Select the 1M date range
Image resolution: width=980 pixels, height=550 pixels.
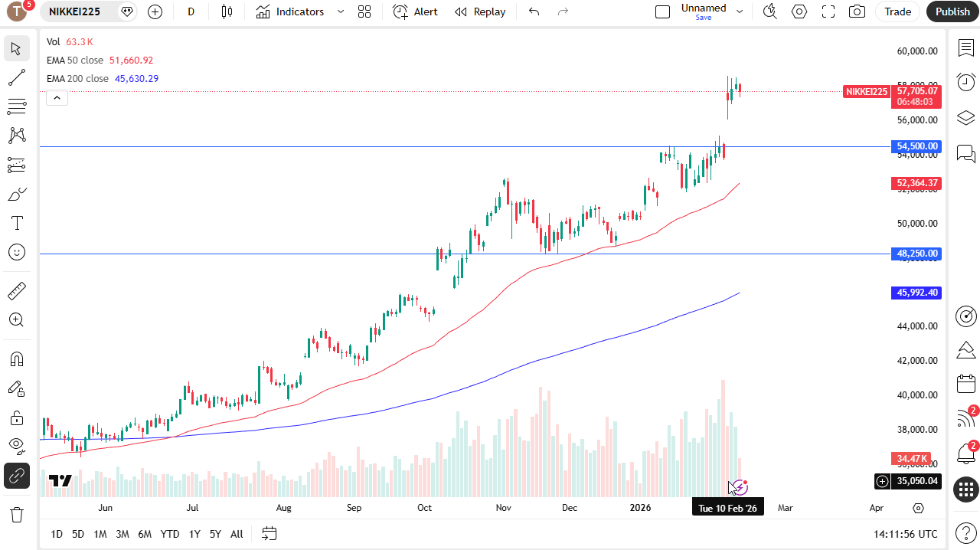click(100, 534)
